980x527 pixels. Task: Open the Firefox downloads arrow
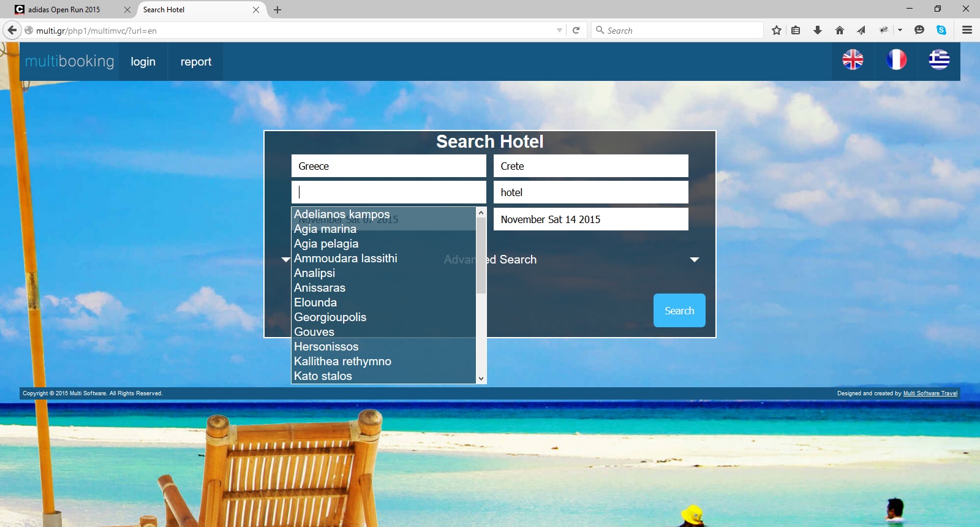point(817,30)
